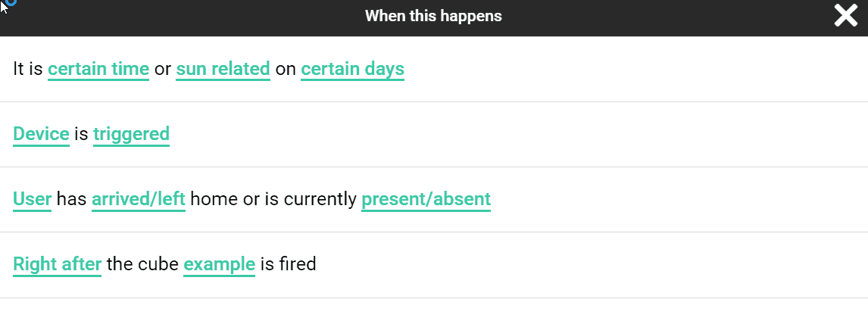Select the 'present/absent' condition link

(426, 199)
